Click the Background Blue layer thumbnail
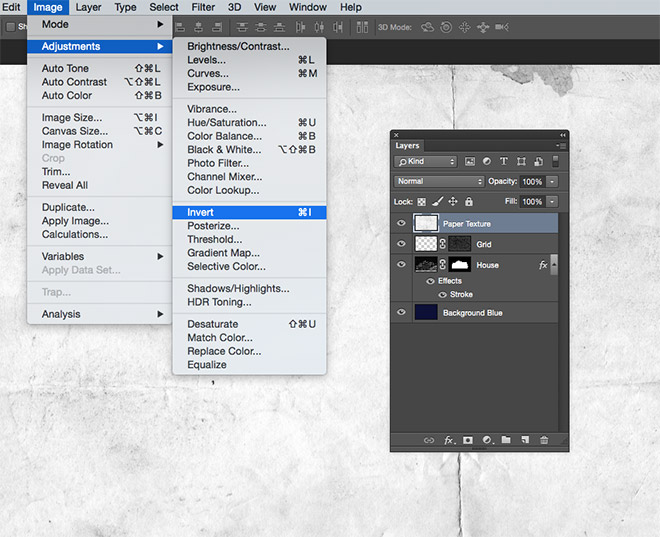Image resolution: width=660 pixels, height=537 pixels. tap(427, 313)
